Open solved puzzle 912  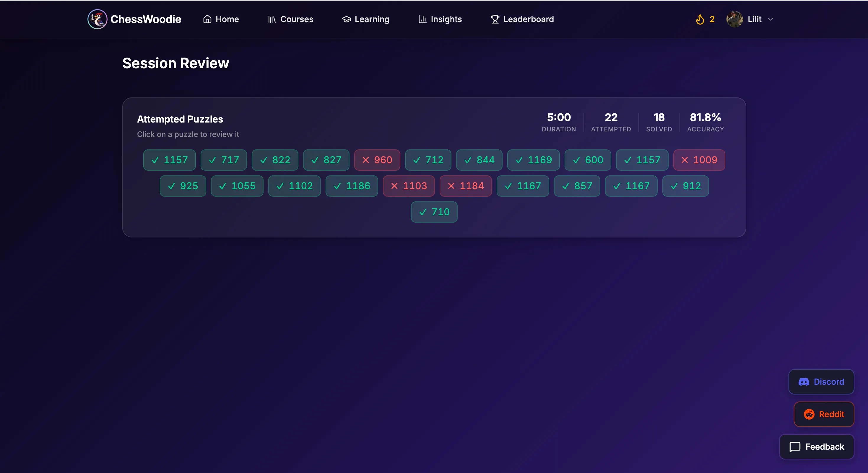(x=686, y=186)
